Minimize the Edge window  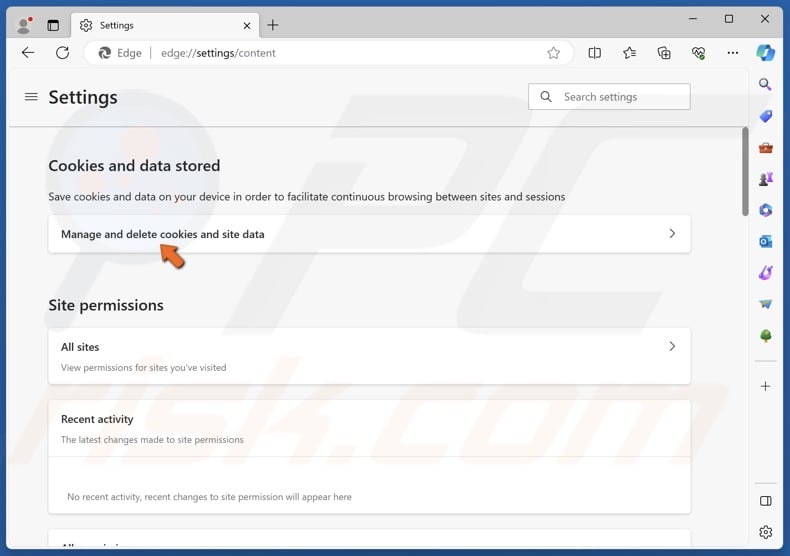coord(693,19)
